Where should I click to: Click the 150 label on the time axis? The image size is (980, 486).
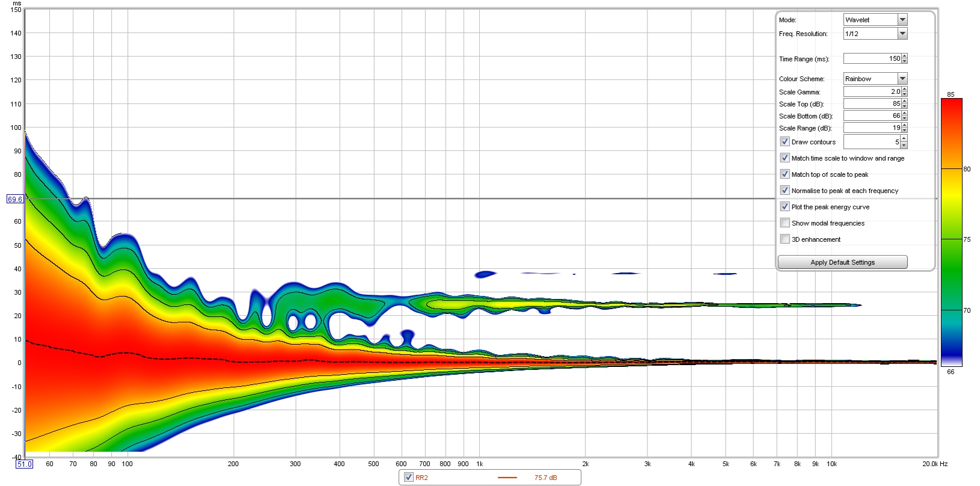pos(16,10)
